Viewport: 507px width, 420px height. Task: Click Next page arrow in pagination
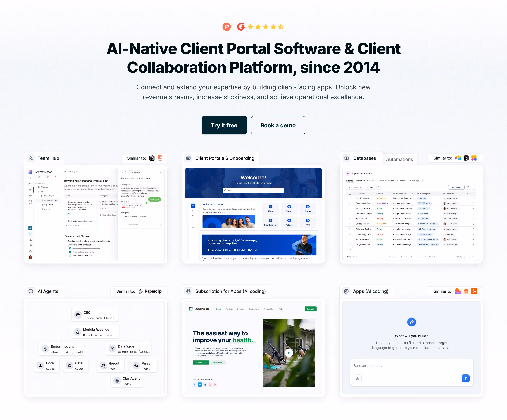coord(432,257)
